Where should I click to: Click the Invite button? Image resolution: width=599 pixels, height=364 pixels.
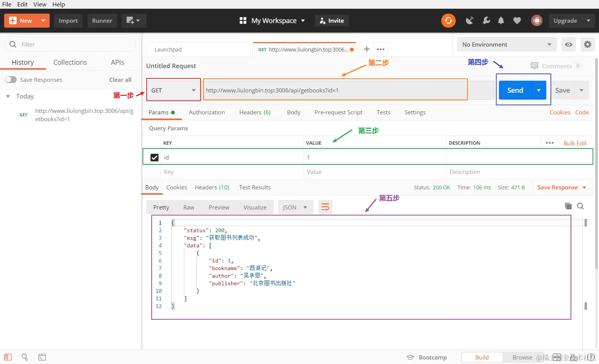332,20
